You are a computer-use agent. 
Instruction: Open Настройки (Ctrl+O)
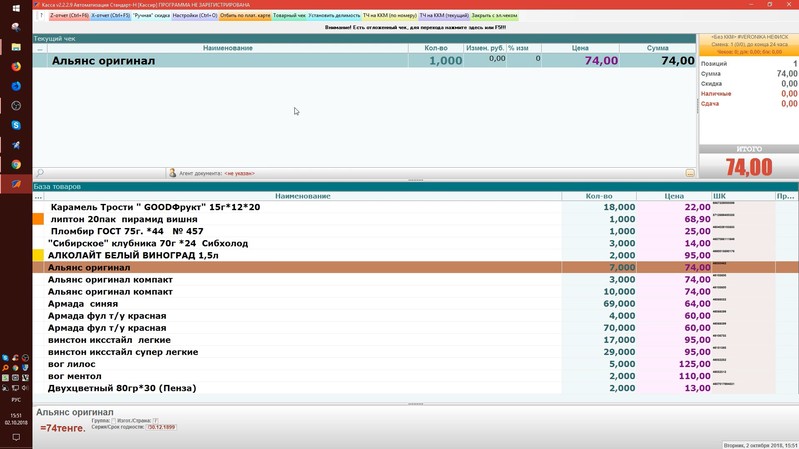(195, 16)
